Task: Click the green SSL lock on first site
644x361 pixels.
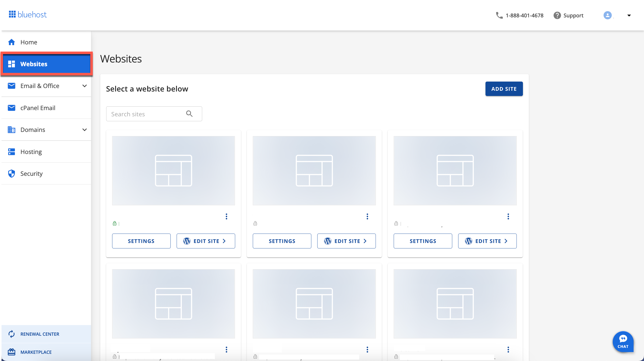Action: (x=115, y=223)
